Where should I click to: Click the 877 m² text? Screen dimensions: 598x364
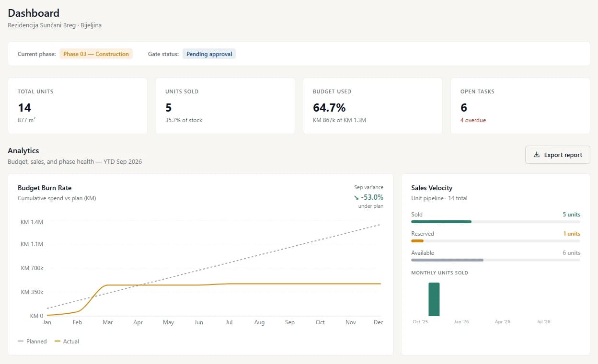tap(27, 120)
